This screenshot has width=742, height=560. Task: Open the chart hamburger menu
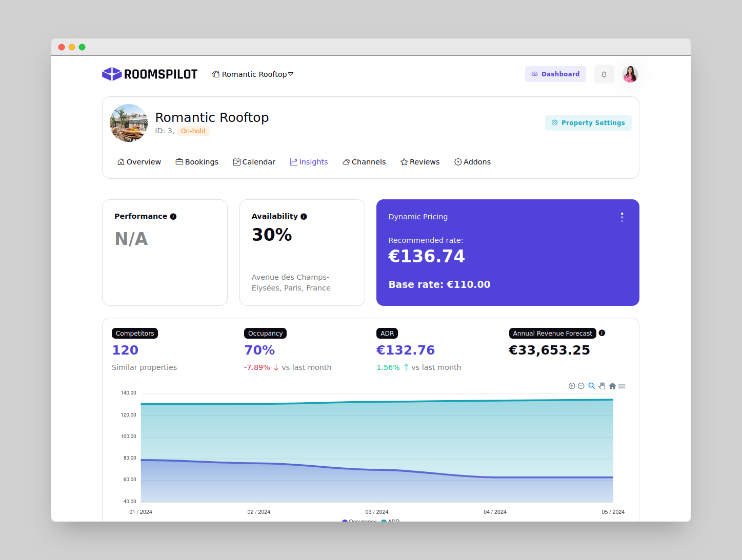(x=621, y=386)
